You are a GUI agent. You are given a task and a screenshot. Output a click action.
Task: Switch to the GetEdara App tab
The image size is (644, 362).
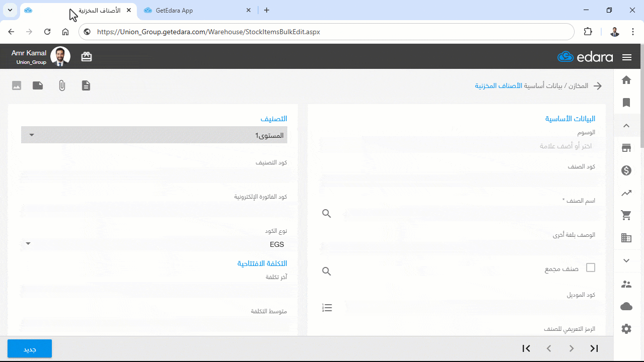click(x=198, y=10)
